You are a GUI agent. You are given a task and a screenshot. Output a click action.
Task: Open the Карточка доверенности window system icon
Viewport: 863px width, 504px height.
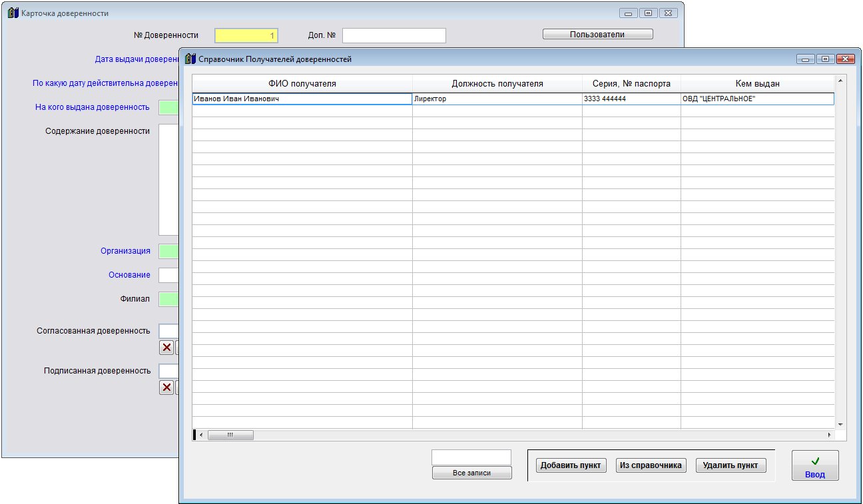(13, 13)
